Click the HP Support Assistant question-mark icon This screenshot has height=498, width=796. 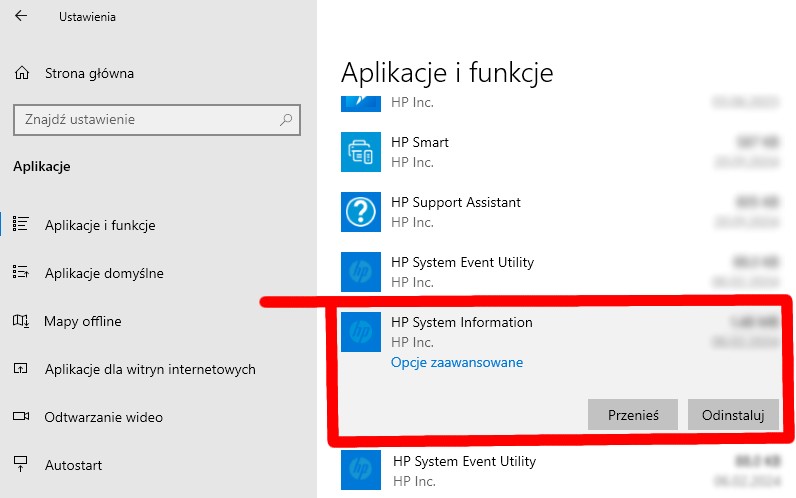360,212
